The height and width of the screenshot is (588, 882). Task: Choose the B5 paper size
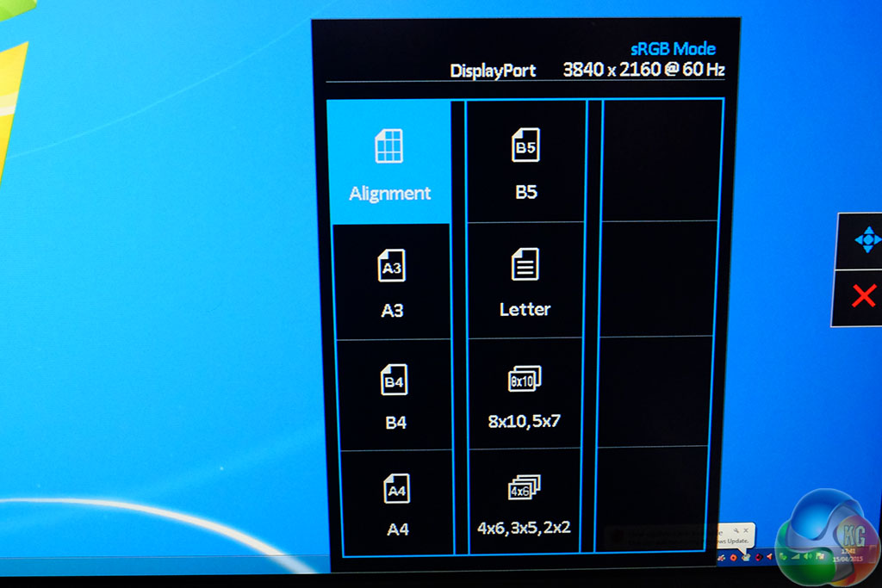coord(526,162)
